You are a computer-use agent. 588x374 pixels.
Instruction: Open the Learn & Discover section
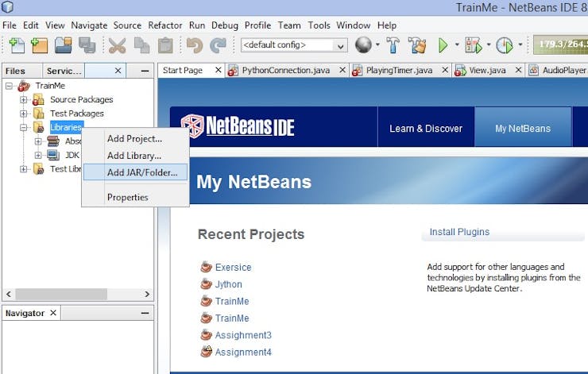pyautogui.click(x=426, y=129)
